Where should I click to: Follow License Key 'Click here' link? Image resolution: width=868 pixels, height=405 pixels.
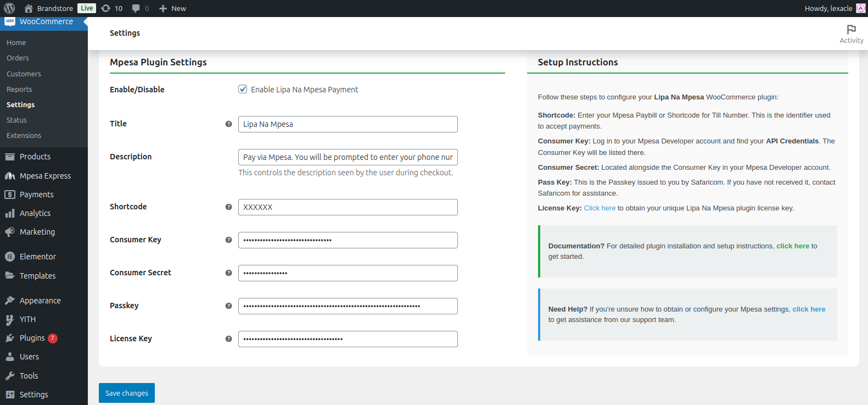[600, 208]
